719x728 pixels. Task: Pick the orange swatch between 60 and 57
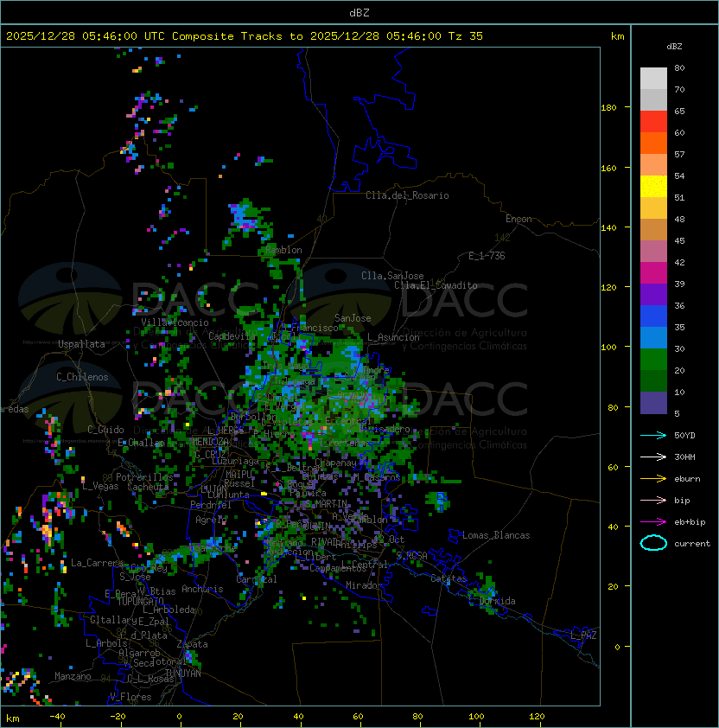point(653,143)
